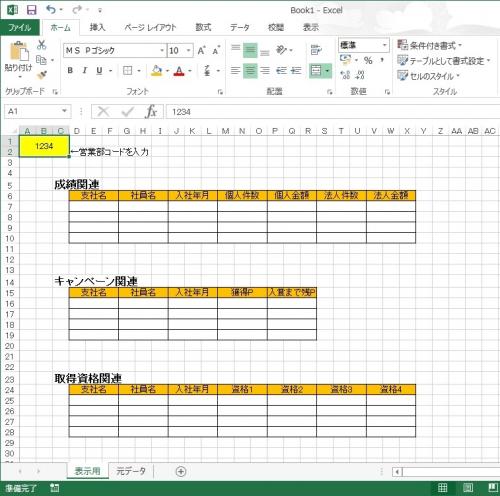Expand the number format dropdown

385,45
